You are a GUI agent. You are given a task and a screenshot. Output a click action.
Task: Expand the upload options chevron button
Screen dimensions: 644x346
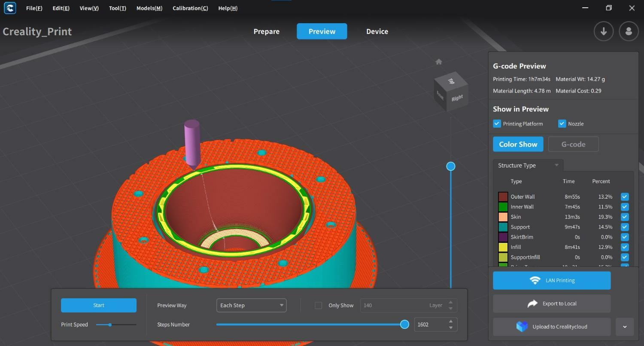click(x=624, y=327)
